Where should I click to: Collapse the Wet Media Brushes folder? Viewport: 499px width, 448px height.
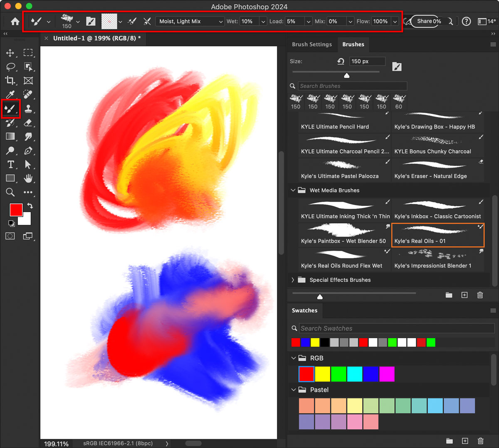coord(293,190)
